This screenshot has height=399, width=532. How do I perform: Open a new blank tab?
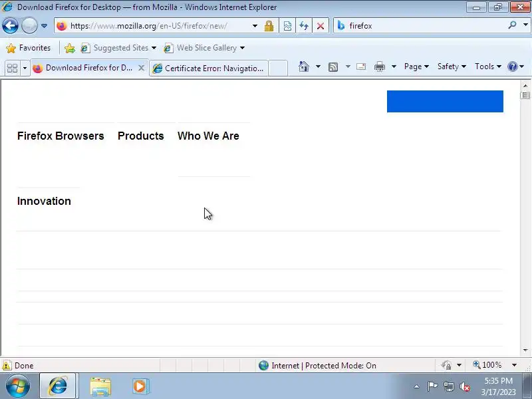tap(278, 68)
